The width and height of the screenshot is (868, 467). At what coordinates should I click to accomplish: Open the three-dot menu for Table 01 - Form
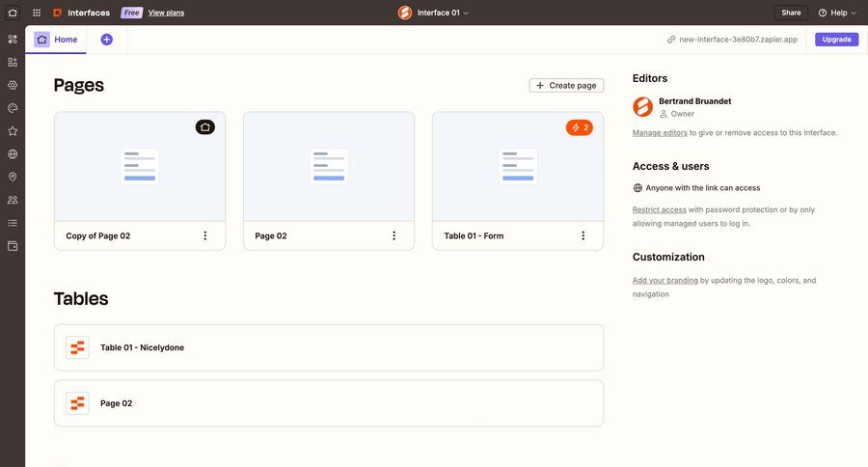click(x=583, y=235)
